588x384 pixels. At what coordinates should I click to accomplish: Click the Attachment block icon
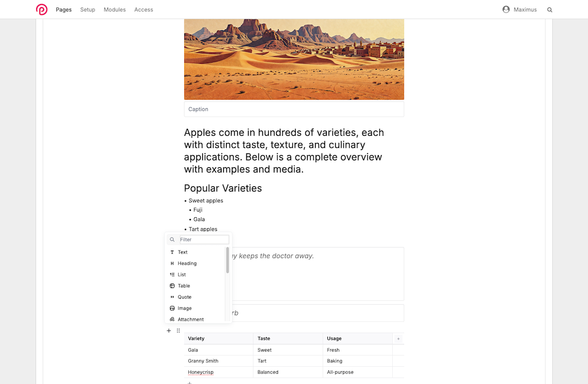click(x=172, y=320)
